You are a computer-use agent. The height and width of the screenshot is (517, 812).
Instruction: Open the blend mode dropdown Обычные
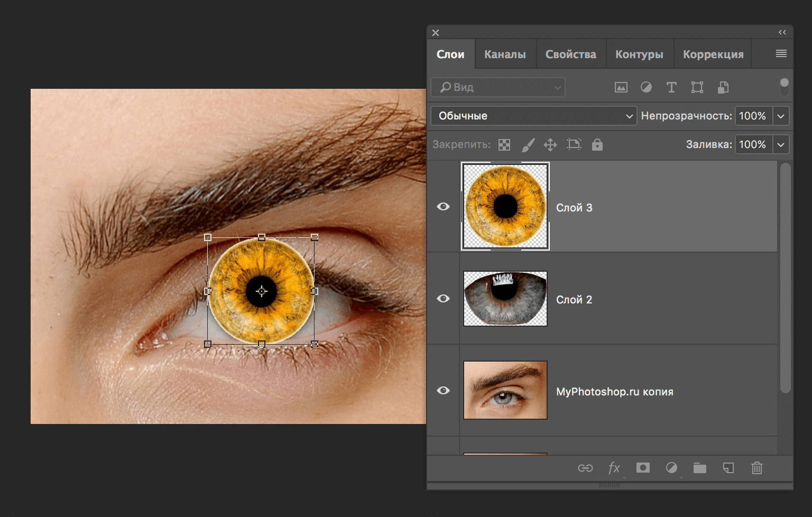pyautogui.click(x=533, y=116)
